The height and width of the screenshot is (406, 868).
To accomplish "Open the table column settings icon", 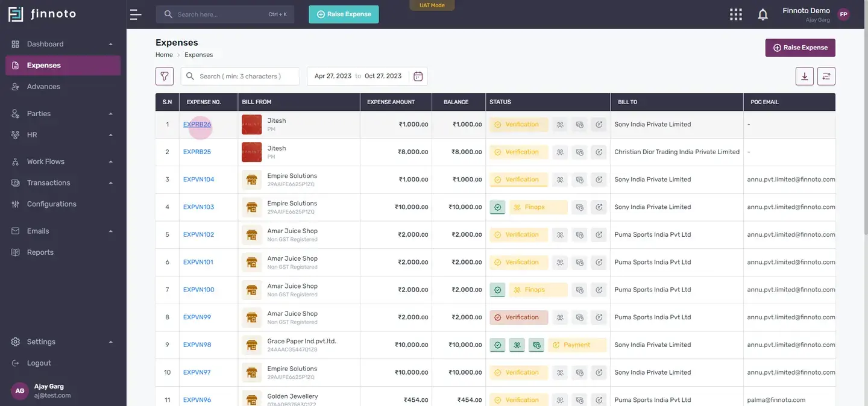I will (x=826, y=77).
